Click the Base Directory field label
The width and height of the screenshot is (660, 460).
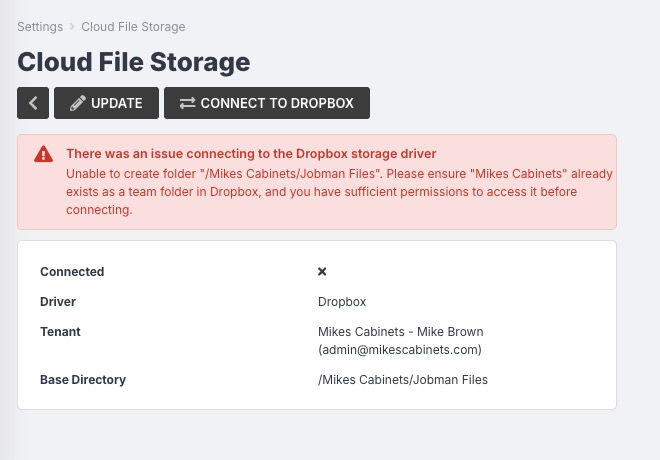[x=83, y=380]
